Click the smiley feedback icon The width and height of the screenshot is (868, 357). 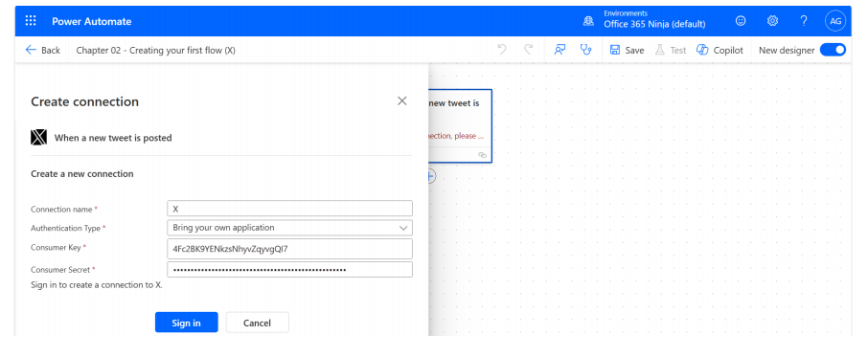tap(741, 21)
